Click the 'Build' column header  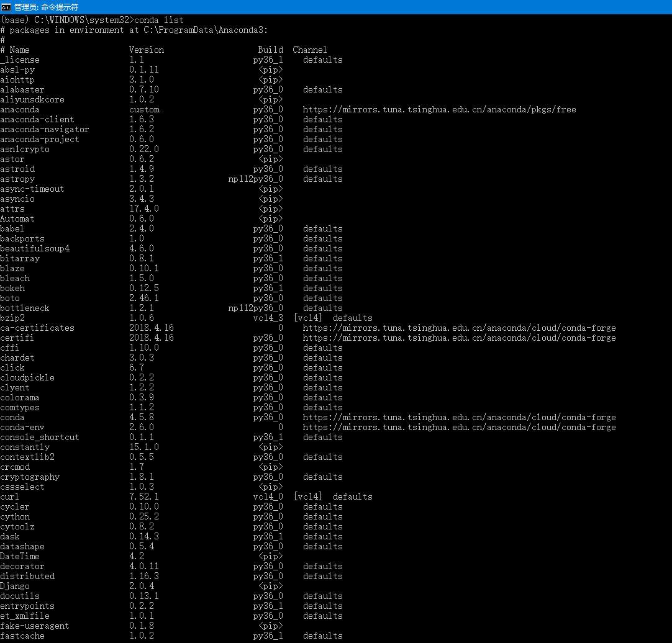[270, 50]
